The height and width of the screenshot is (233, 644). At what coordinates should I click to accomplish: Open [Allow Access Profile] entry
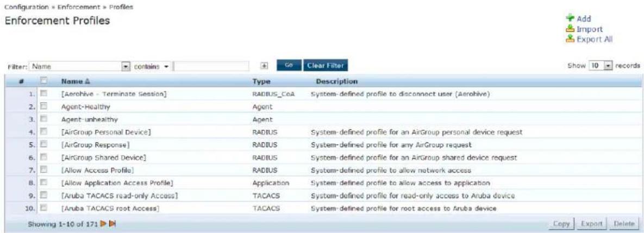tap(98, 171)
